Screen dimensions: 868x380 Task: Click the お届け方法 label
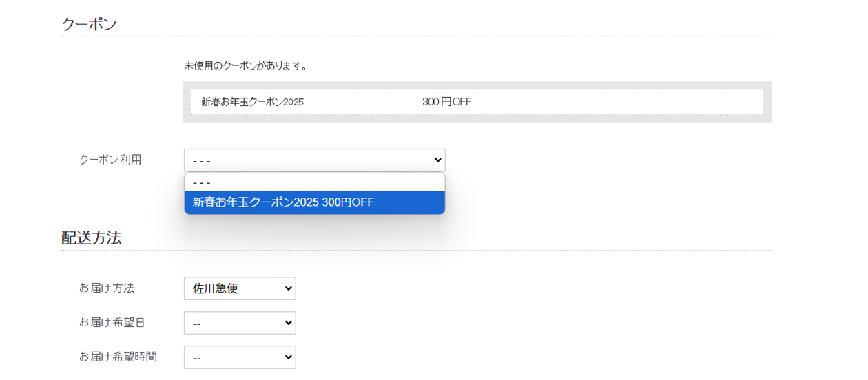point(107,288)
